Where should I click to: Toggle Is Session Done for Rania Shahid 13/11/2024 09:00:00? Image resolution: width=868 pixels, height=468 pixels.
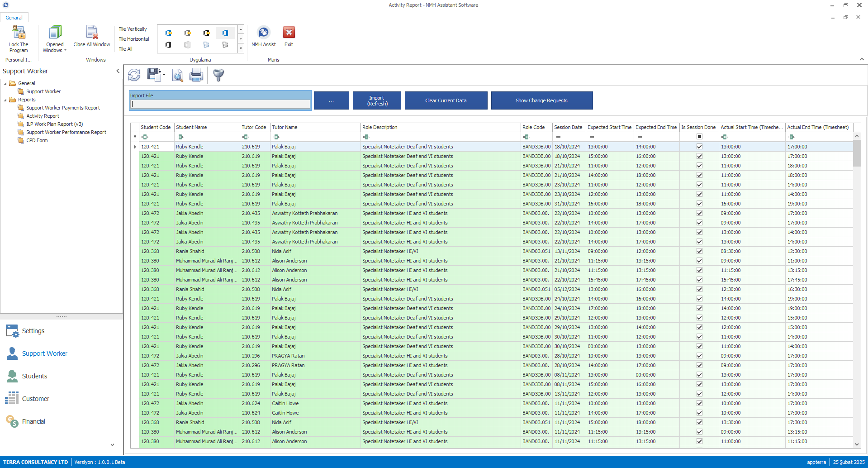pyautogui.click(x=699, y=251)
